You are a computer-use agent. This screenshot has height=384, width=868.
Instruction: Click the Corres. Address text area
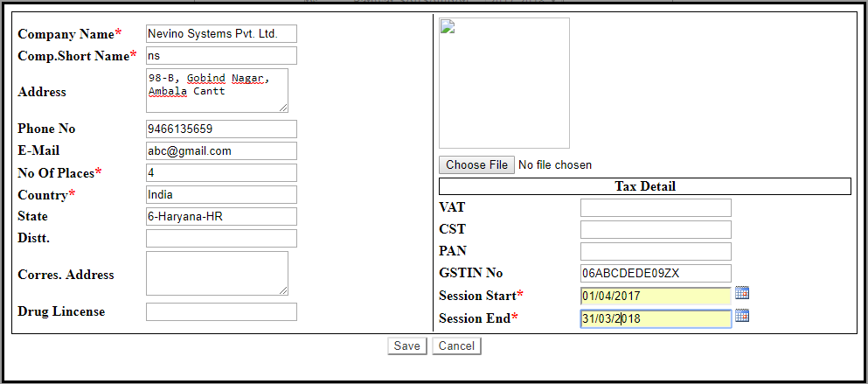tap(217, 273)
